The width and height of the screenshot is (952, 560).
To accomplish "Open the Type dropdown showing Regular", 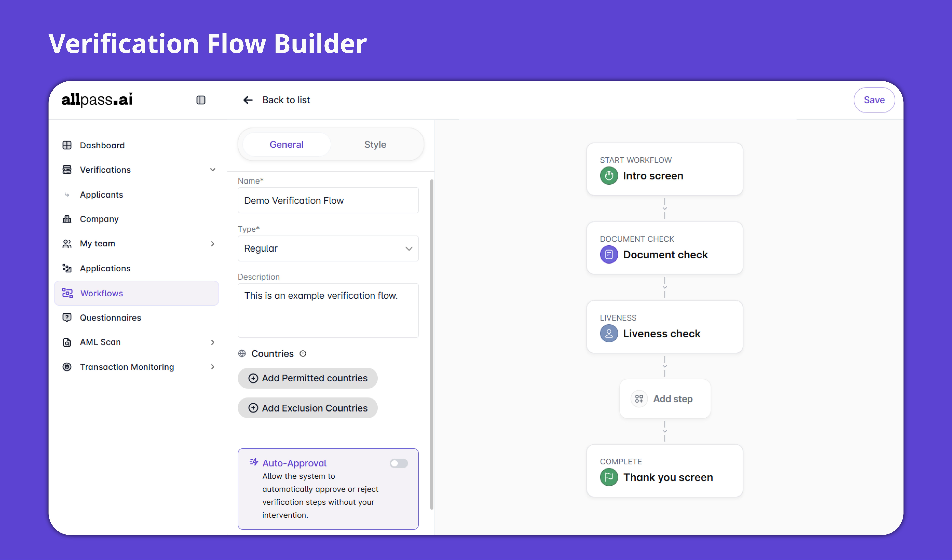I will coord(328,248).
